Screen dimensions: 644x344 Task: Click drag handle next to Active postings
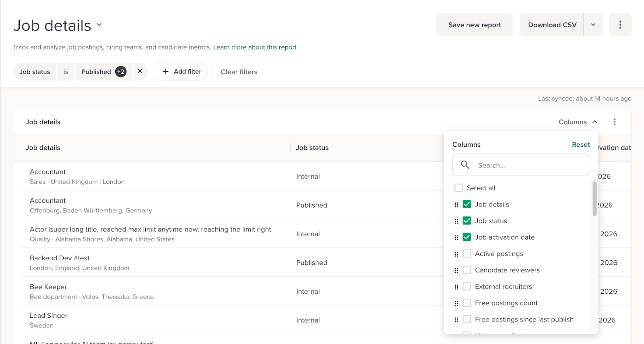tap(456, 254)
